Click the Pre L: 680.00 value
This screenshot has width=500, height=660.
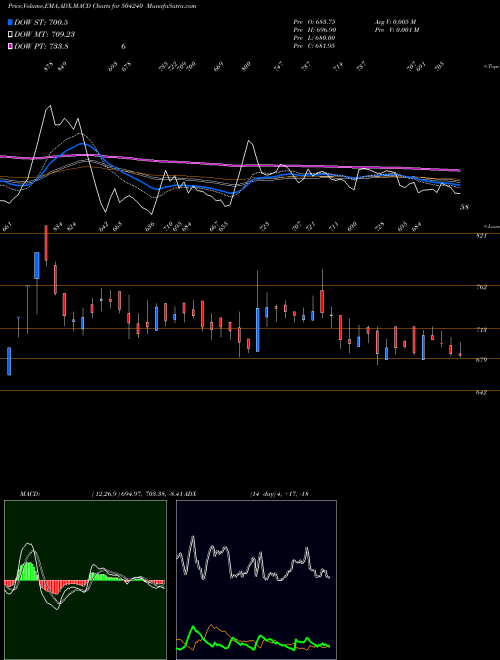(314, 37)
